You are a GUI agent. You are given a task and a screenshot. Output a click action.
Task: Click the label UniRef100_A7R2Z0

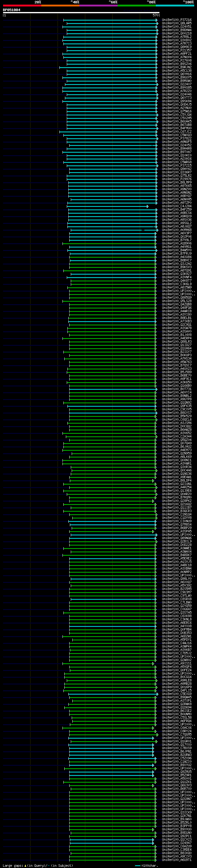[177, 91]
